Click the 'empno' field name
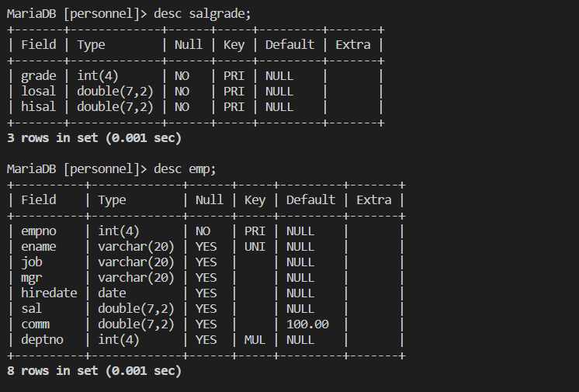 [39, 231]
